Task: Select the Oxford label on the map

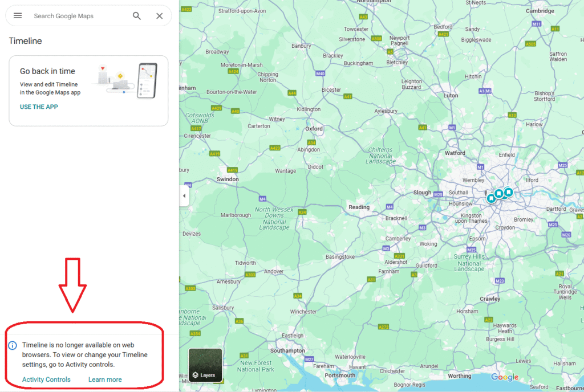Action: (314, 129)
